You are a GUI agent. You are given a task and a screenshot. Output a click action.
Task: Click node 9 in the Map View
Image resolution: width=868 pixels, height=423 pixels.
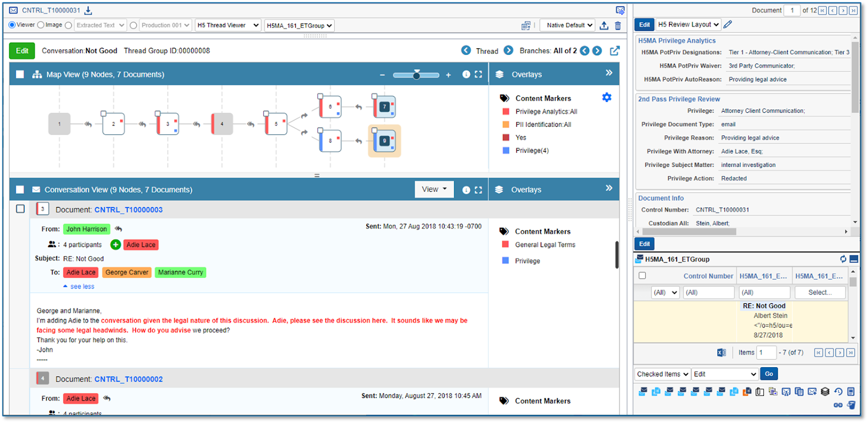point(385,141)
